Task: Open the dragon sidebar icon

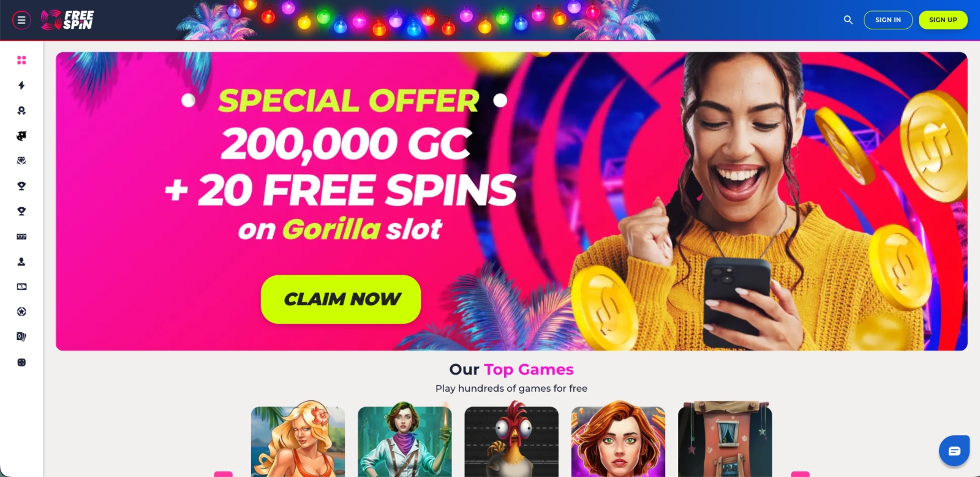Action: (x=21, y=135)
